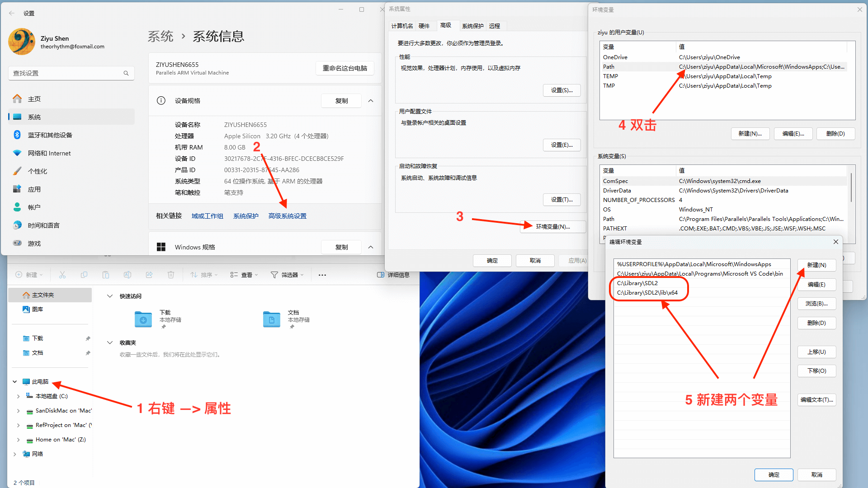
Task: Open the three-dots more options menu
Action: (322, 275)
